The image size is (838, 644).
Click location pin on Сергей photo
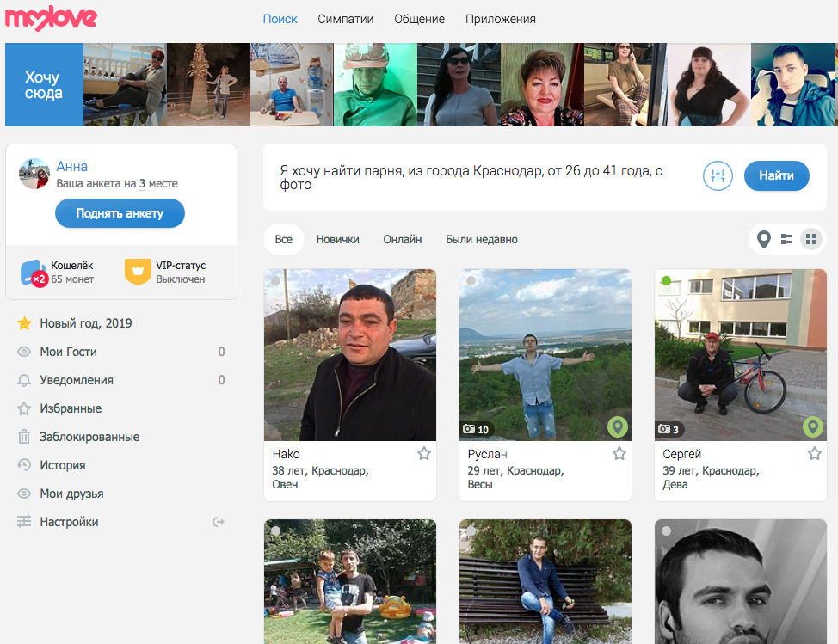click(x=813, y=426)
